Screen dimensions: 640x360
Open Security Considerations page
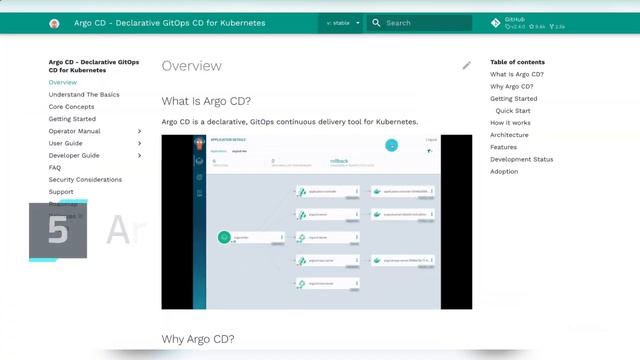(85, 180)
